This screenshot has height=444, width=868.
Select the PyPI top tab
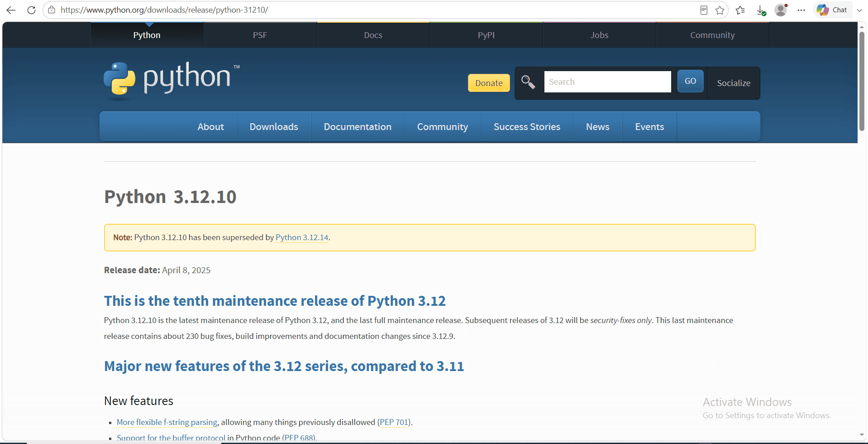tap(486, 35)
